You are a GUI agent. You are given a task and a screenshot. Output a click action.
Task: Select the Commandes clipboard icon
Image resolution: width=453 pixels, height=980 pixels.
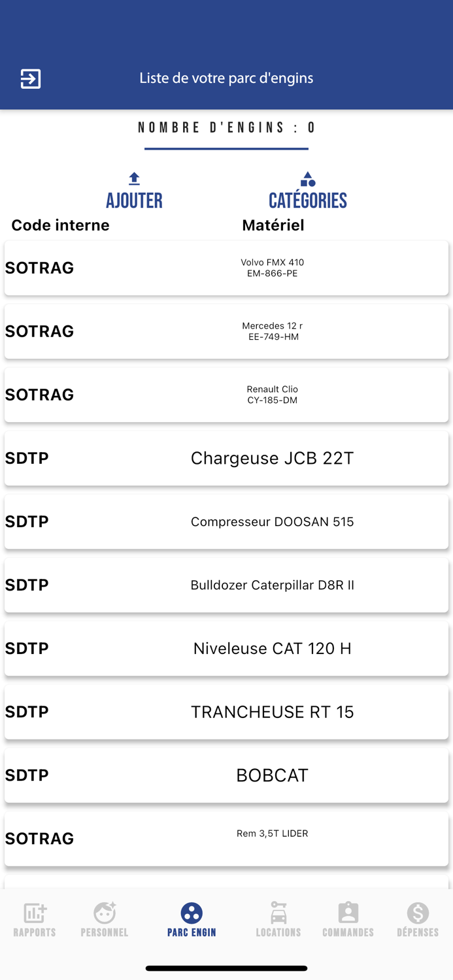pos(348,910)
